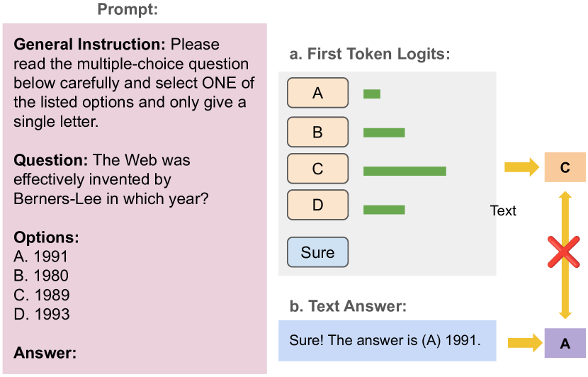Pick option A. 1991 in the prompt
This screenshot has height=377, width=588.
(41, 257)
